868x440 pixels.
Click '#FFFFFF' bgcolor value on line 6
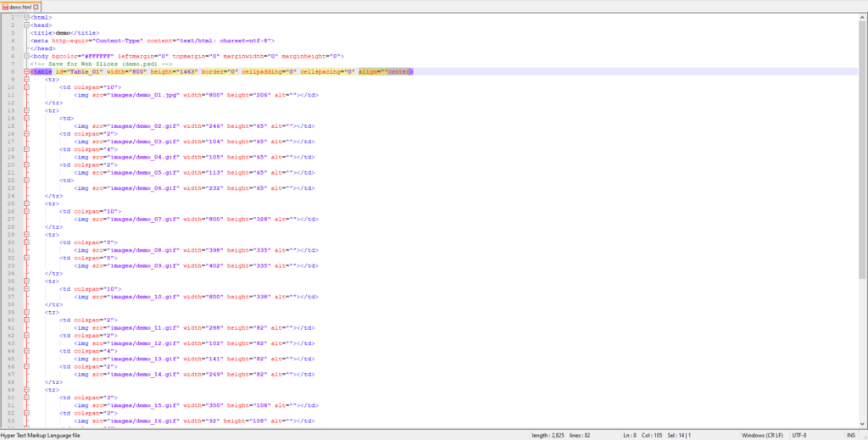[x=97, y=57]
